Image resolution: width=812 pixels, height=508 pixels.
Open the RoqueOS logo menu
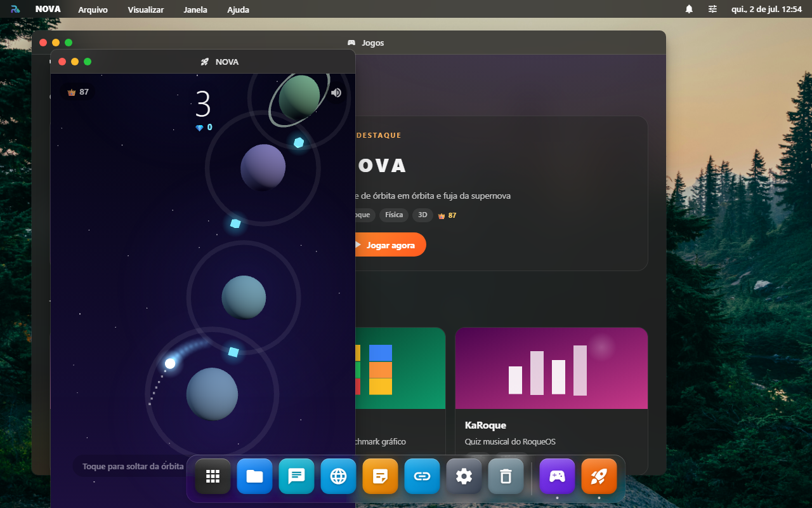15,9
